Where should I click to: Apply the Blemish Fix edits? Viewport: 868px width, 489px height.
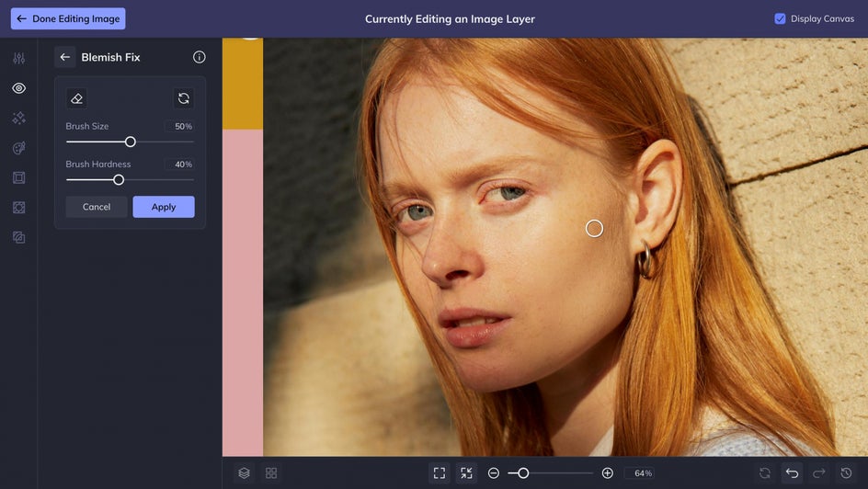coord(164,207)
